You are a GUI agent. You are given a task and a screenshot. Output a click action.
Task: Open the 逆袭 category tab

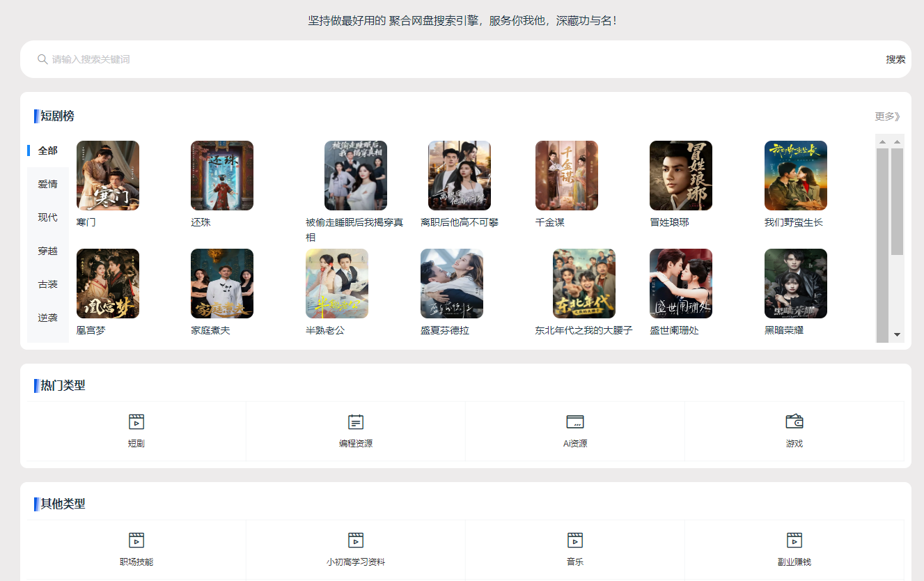pos(48,318)
